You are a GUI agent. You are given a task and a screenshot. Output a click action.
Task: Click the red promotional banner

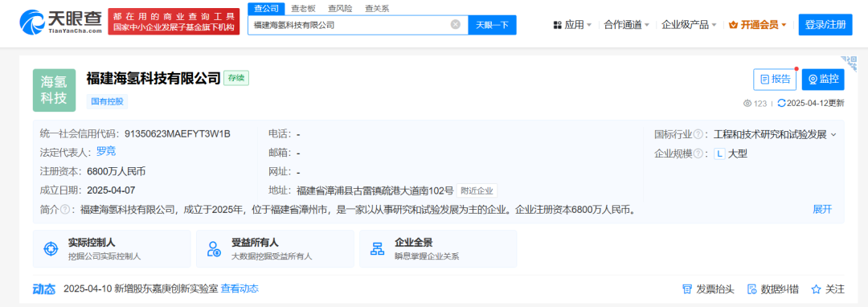(x=174, y=23)
